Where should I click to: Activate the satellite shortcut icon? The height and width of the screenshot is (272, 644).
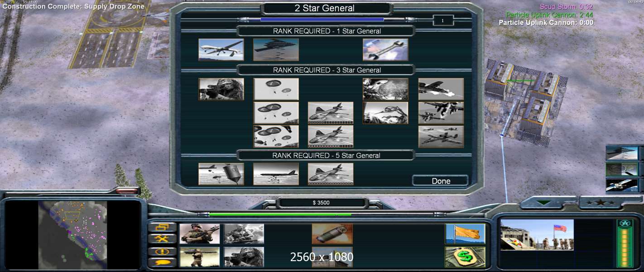click(622, 185)
